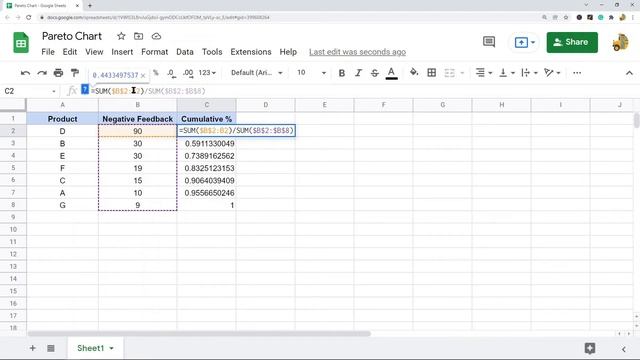The height and width of the screenshot is (360, 640).
Task: Open text rotation dropdown
Action: tap(552, 73)
